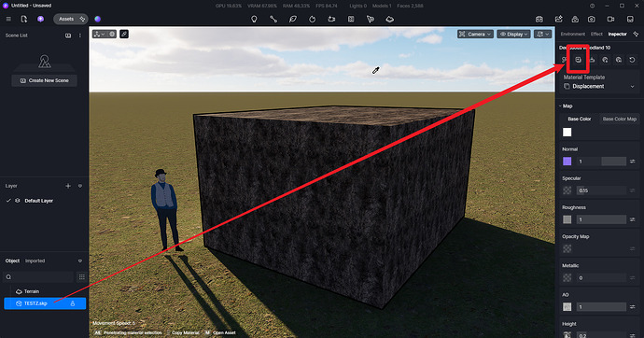Select the light bulb Light tool
644x338 pixels.
coord(254,19)
